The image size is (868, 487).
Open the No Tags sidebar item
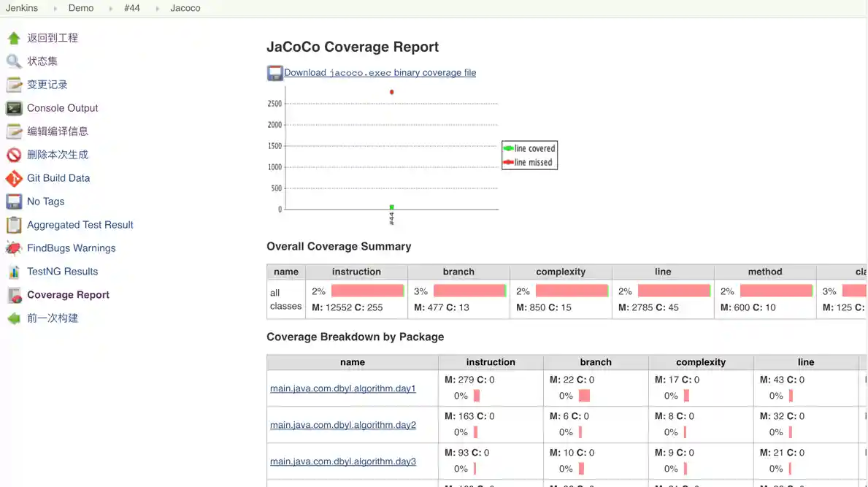(45, 202)
